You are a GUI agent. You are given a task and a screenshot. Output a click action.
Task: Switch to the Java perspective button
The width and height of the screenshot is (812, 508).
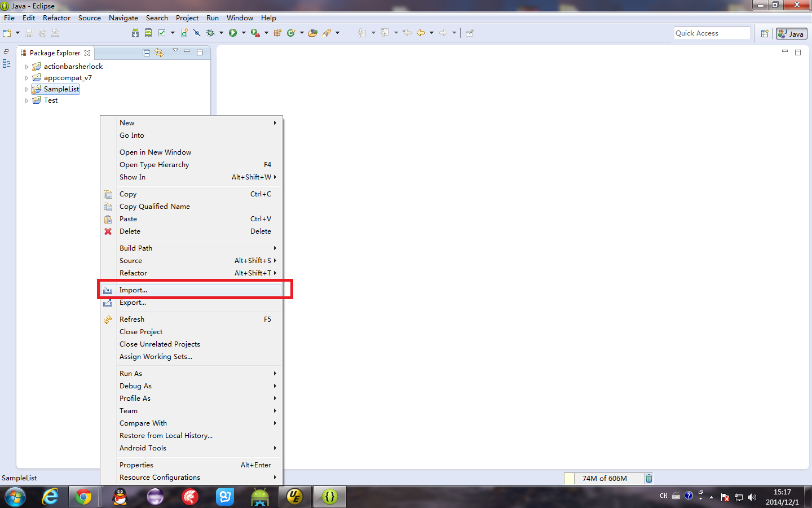click(x=791, y=34)
